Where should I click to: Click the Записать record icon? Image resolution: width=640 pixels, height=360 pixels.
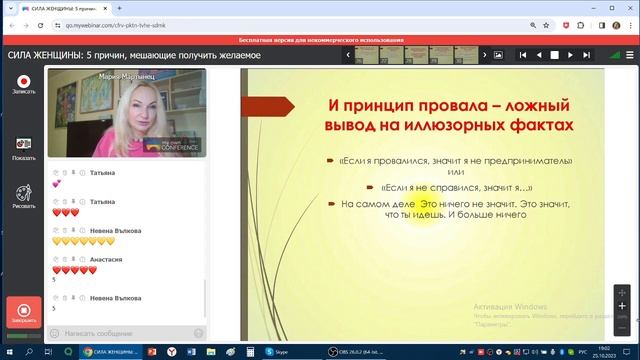24,82
